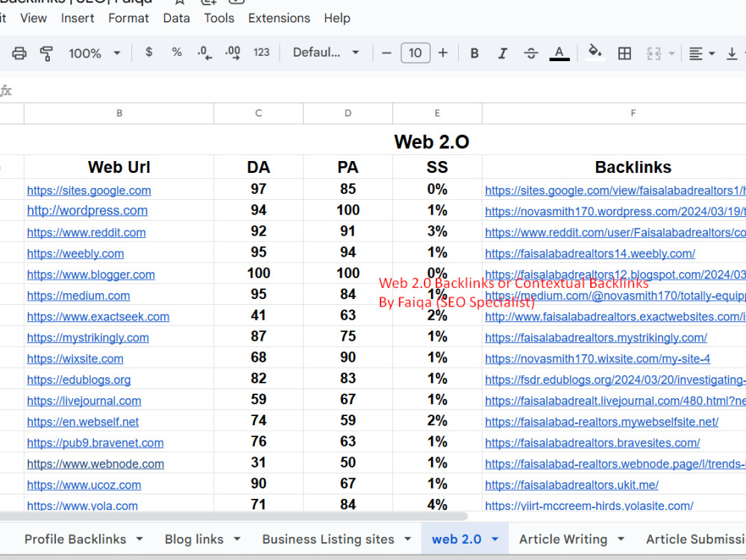Open https://medium.com link
This screenshot has width=746, height=560.
point(78,296)
